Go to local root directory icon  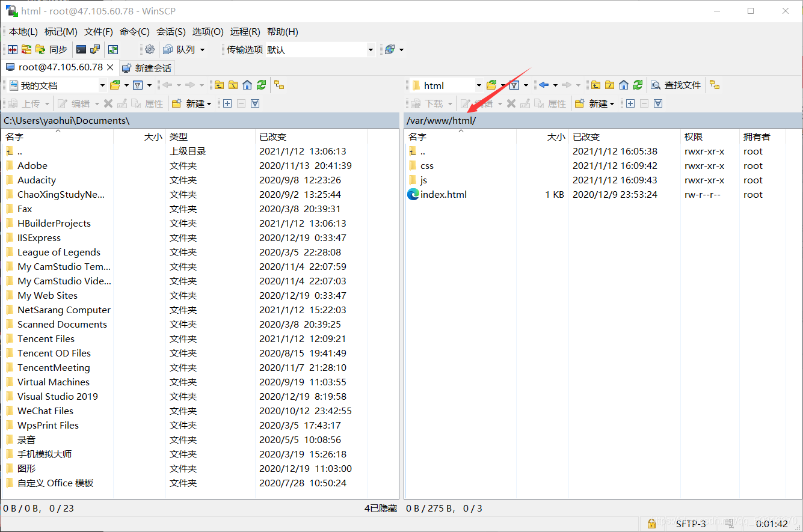point(233,85)
